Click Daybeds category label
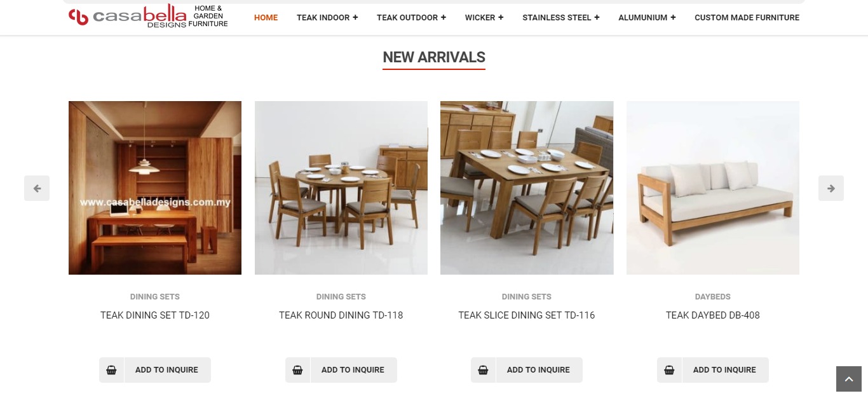Image resolution: width=868 pixels, height=398 pixels. 713,297
